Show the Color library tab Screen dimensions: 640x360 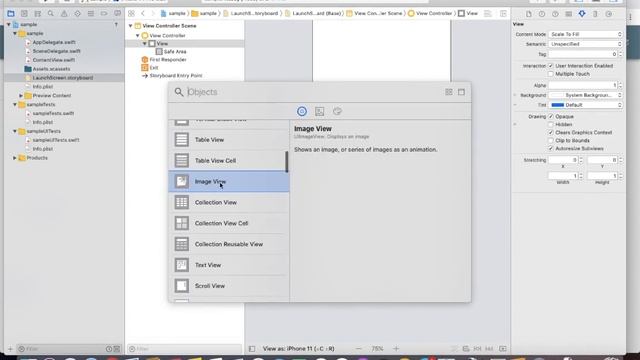click(337, 111)
